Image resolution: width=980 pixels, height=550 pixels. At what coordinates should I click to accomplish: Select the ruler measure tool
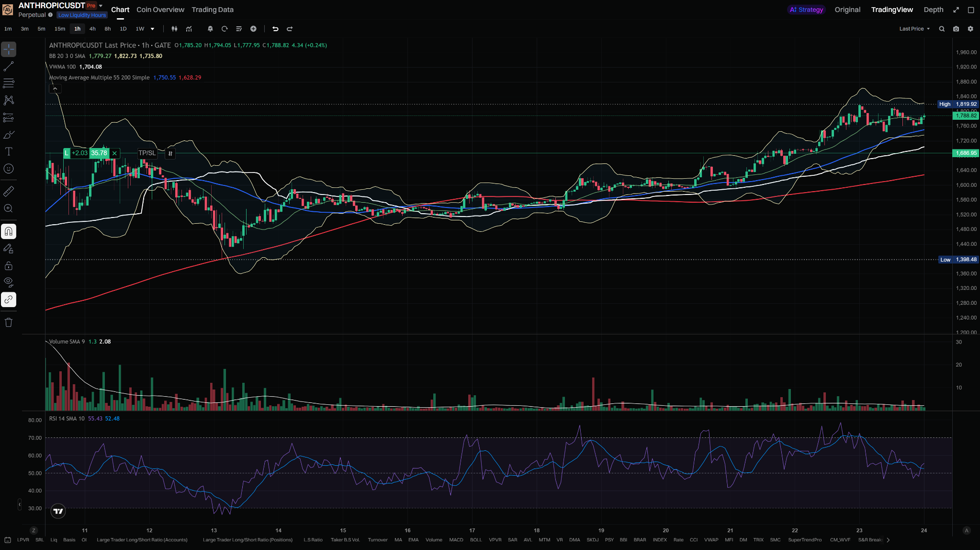point(9,191)
